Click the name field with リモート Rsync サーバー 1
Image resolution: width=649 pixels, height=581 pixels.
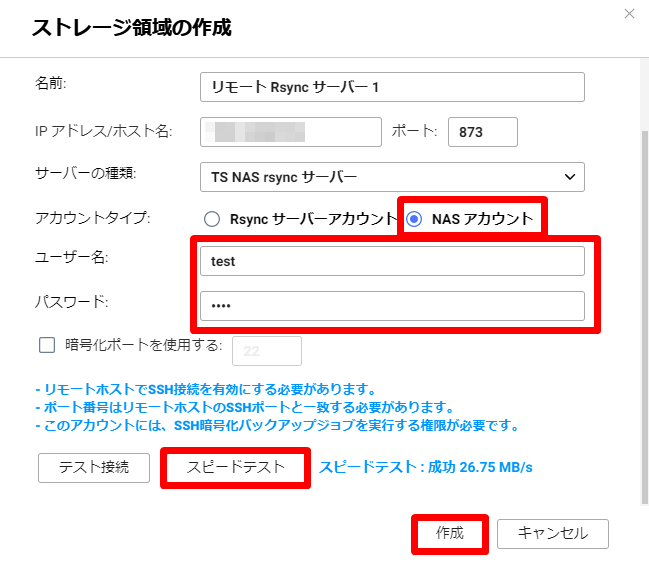(392, 87)
